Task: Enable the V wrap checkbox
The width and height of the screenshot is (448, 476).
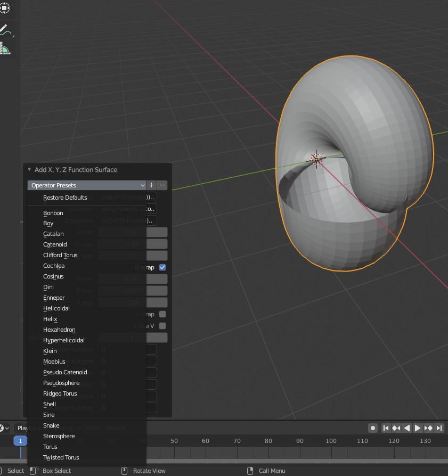Action: [162, 314]
